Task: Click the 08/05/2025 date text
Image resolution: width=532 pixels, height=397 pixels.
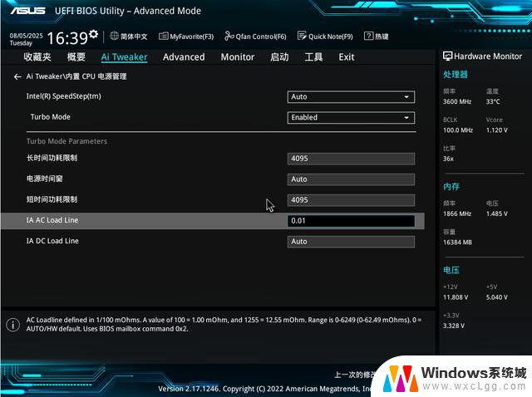Action: pyautogui.click(x=26, y=36)
